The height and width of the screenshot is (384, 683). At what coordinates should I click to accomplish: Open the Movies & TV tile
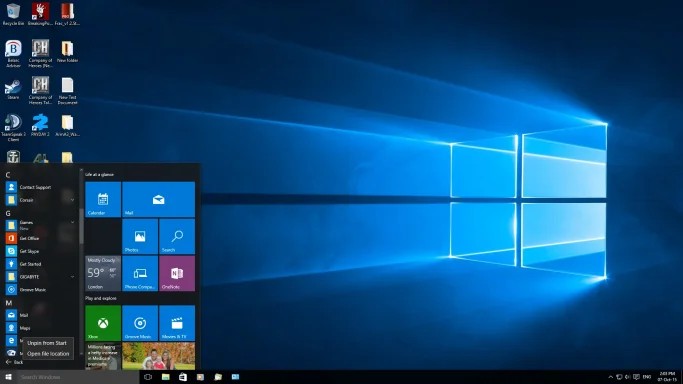pyautogui.click(x=177, y=323)
